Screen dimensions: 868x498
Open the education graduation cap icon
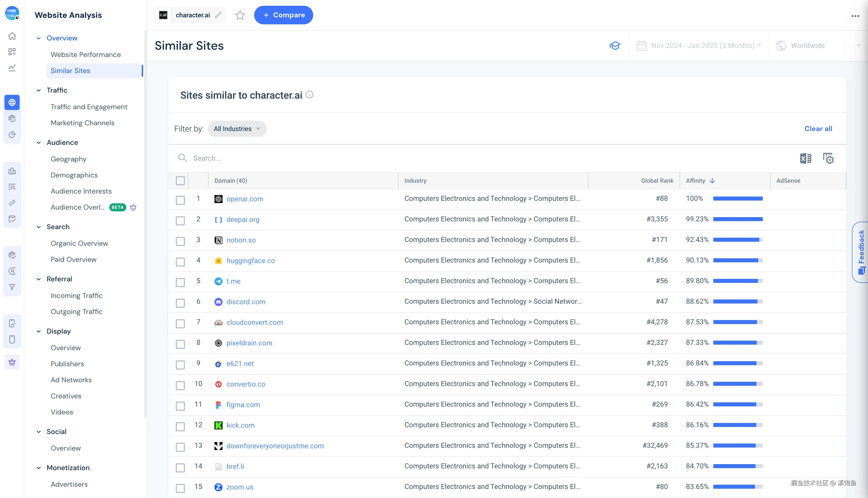tap(615, 45)
